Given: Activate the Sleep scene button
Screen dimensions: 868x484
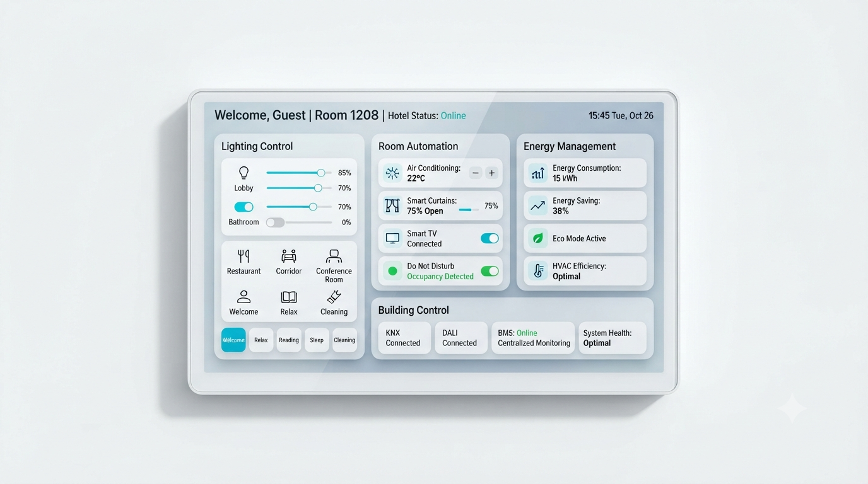Looking at the screenshot, I should (317, 340).
